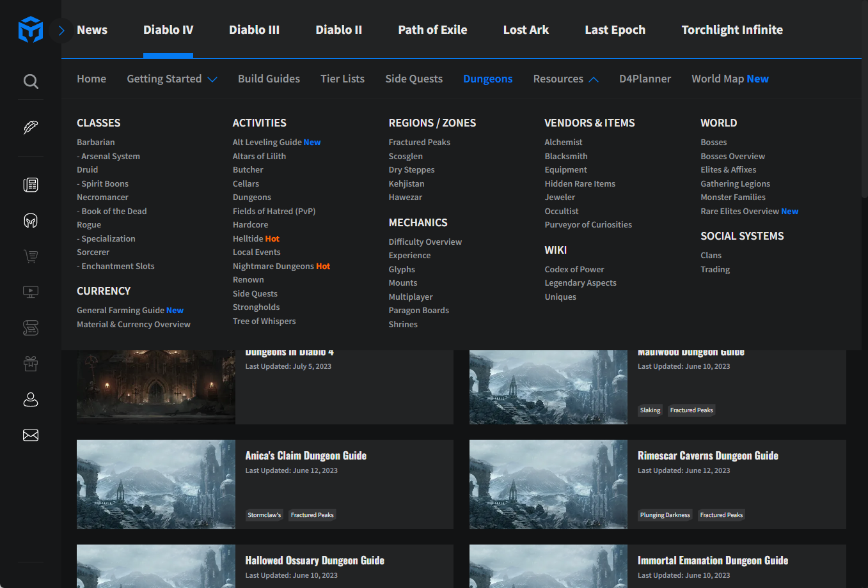Viewport: 868px width, 588px height.
Task: Open the Clans social link
Action: (711, 255)
